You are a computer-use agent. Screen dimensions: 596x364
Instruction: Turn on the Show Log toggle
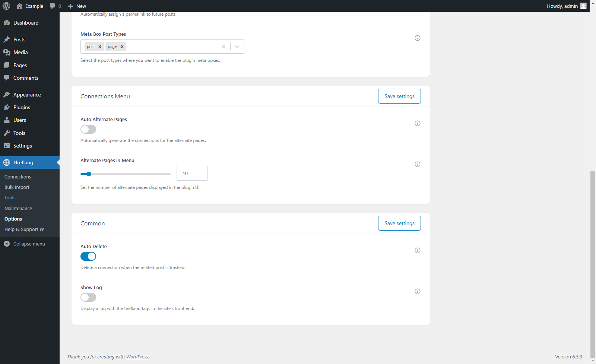88,297
